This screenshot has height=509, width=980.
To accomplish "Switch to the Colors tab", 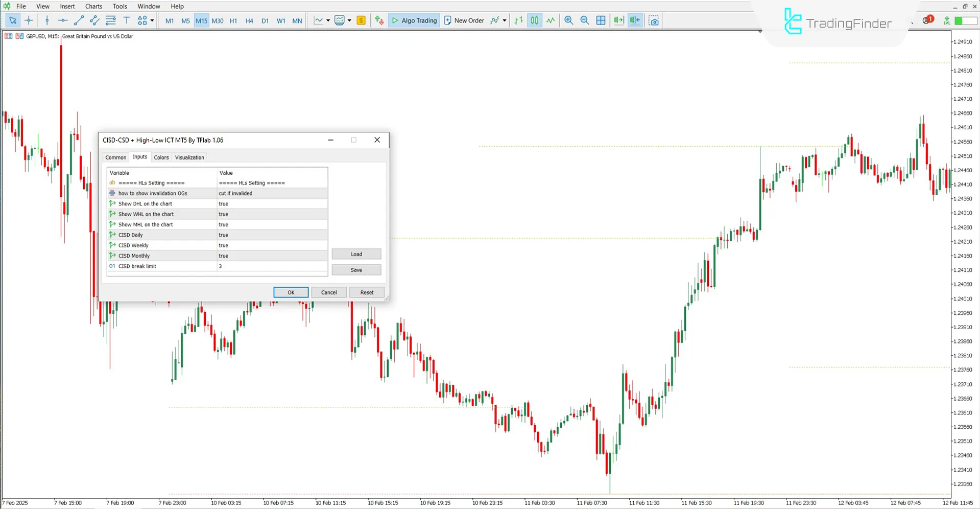I will (161, 157).
